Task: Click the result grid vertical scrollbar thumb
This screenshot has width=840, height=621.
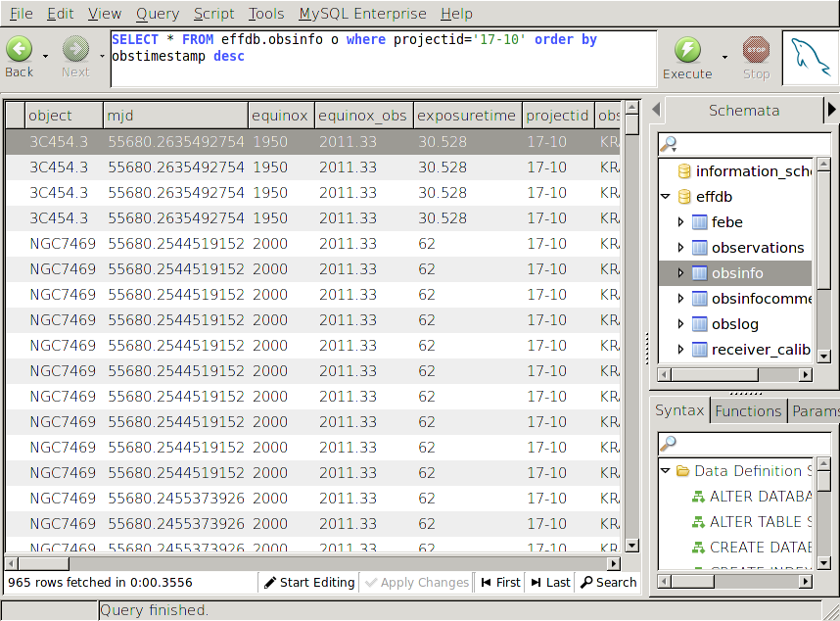Action: click(632, 124)
